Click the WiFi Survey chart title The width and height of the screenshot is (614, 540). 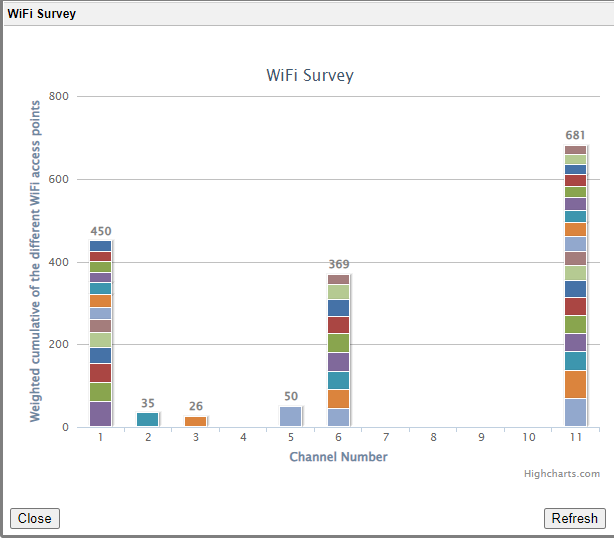pos(309,76)
